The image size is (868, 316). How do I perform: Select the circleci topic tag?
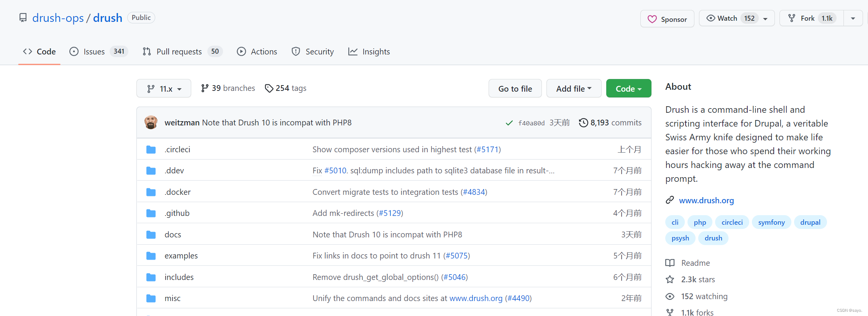(732, 222)
